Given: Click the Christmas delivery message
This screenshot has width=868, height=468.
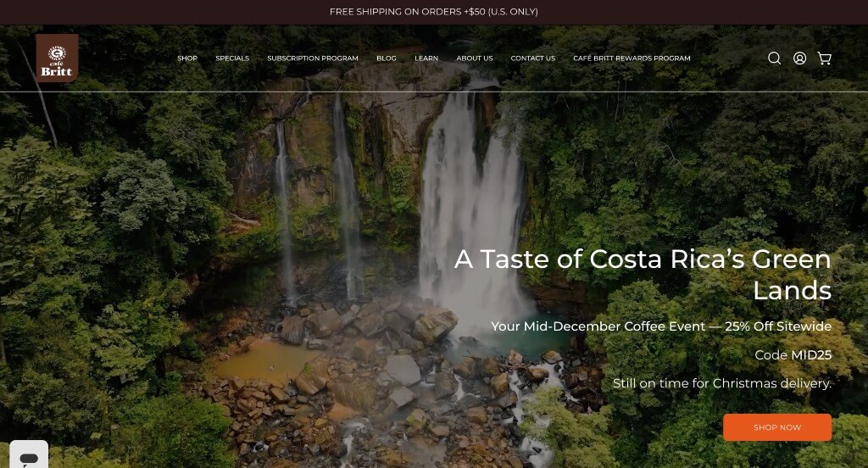Looking at the screenshot, I should (x=722, y=383).
